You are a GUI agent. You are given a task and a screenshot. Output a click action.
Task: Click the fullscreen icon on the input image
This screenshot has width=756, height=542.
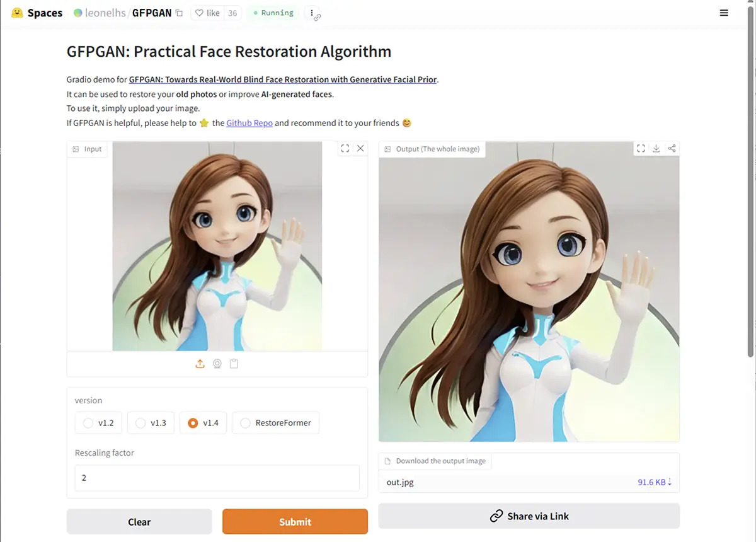[345, 148]
